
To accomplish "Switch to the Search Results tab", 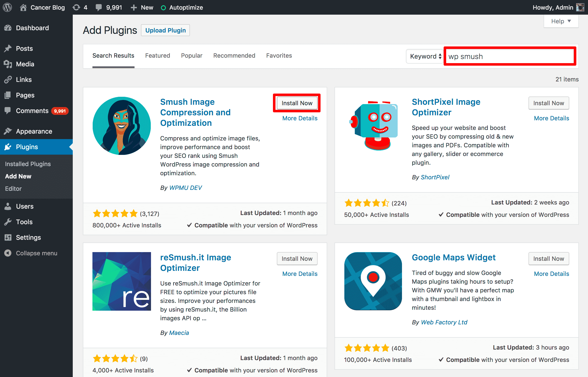I will point(113,56).
